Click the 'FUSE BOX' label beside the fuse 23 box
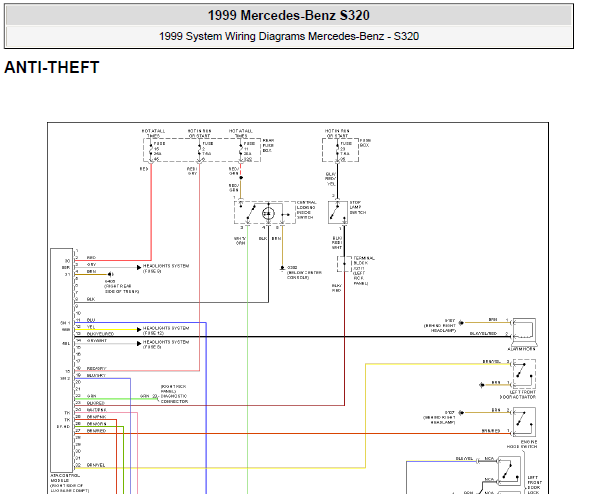The width and height of the screenshot is (604, 494). point(365,143)
